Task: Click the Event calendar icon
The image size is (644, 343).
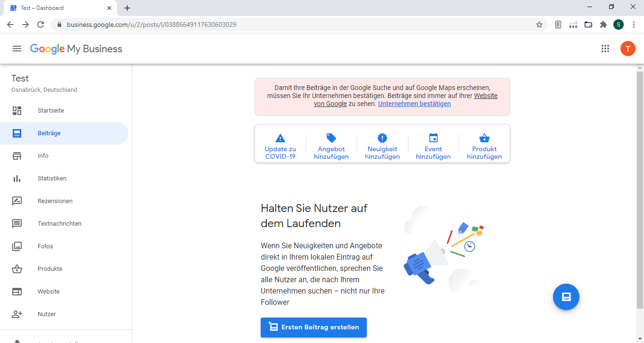Action: (x=433, y=138)
